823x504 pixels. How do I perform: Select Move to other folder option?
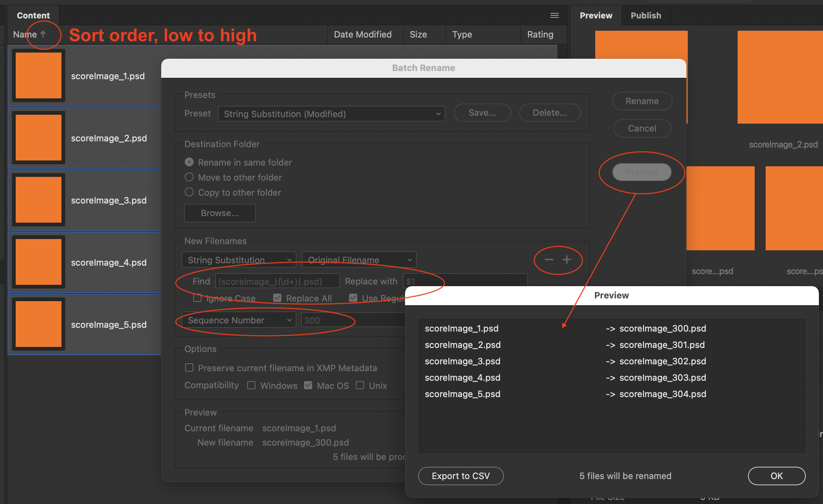point(189,177)
